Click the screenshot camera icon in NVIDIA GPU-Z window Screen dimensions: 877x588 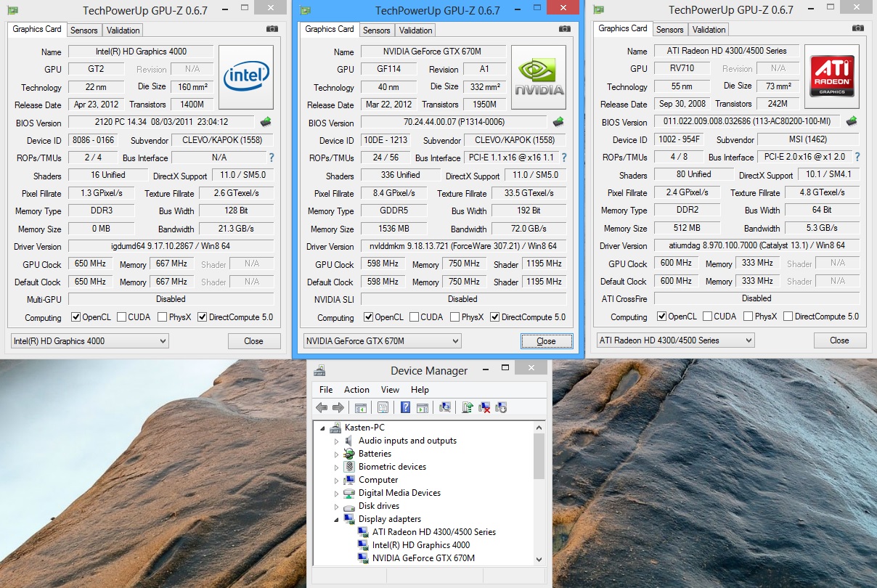(x=565, y=28)
